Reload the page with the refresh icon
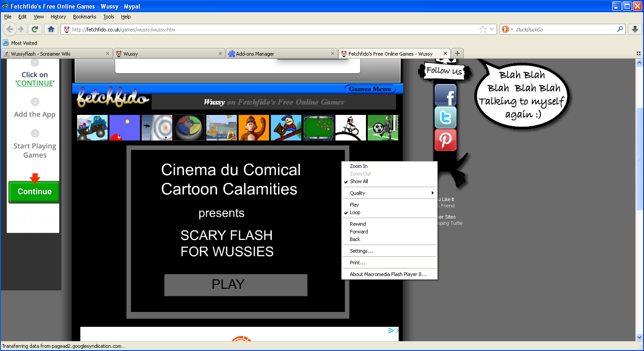The width and height of the screenshot is (644, 351). click(x=35, y=29)
